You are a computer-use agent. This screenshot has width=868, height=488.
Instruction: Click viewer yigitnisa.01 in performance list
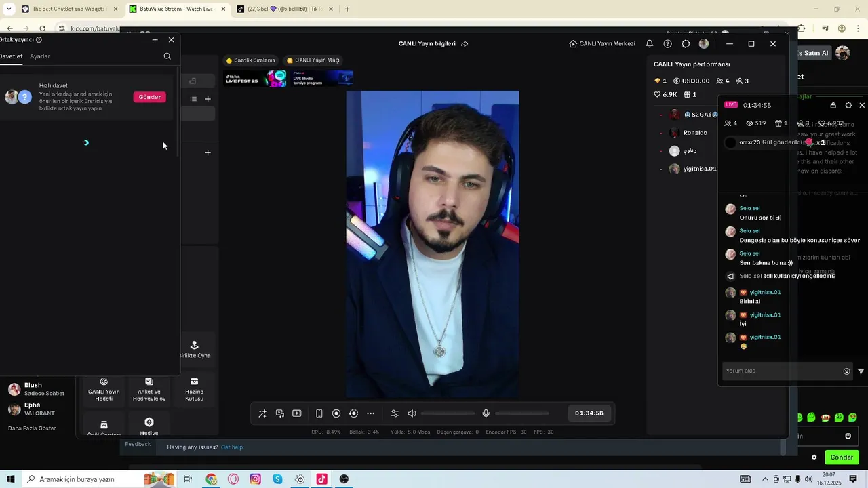point(692,169)
